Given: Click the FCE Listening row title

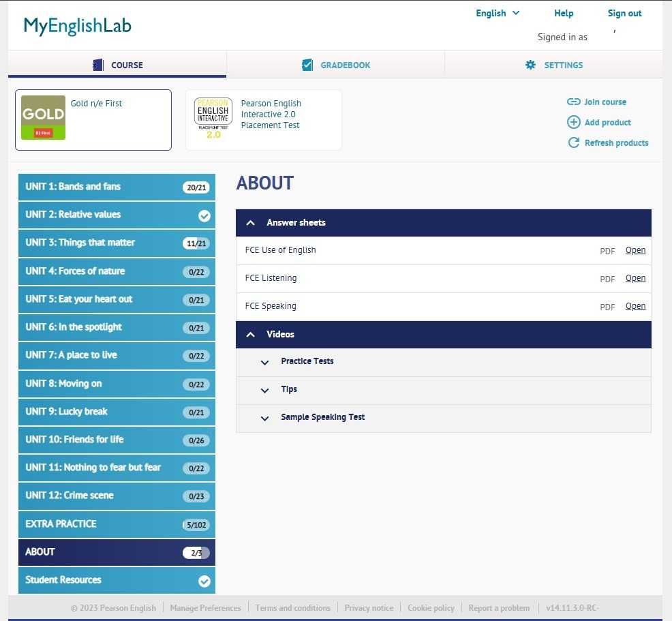Looking at the screenshot, I should [x=271, y=278].
